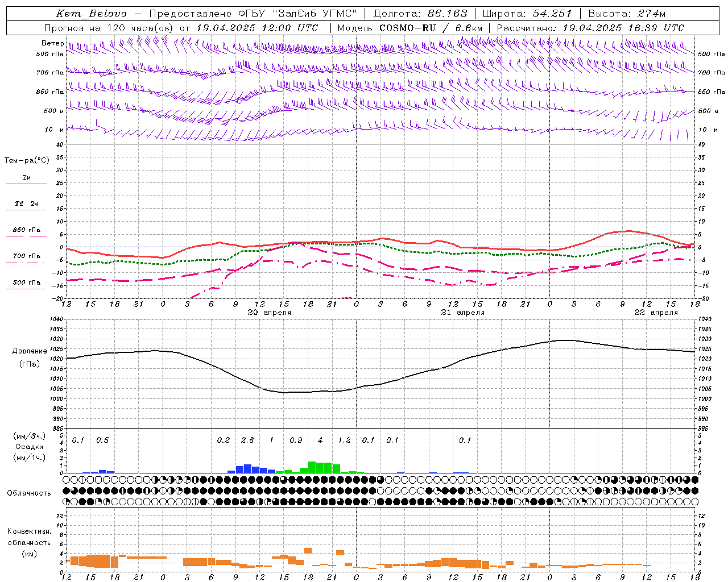728x582 pixels.
Task: Click the model name COSMO-RU / 6.6км
Action: point(431,28)
